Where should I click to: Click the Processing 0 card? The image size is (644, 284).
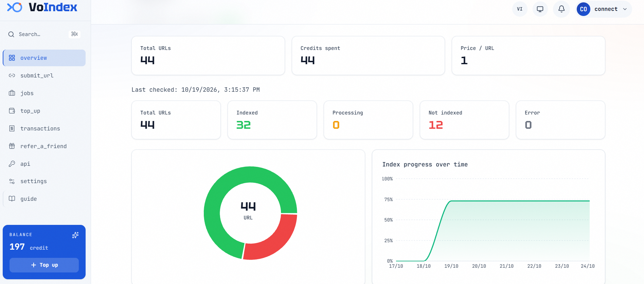click(368, 120)
